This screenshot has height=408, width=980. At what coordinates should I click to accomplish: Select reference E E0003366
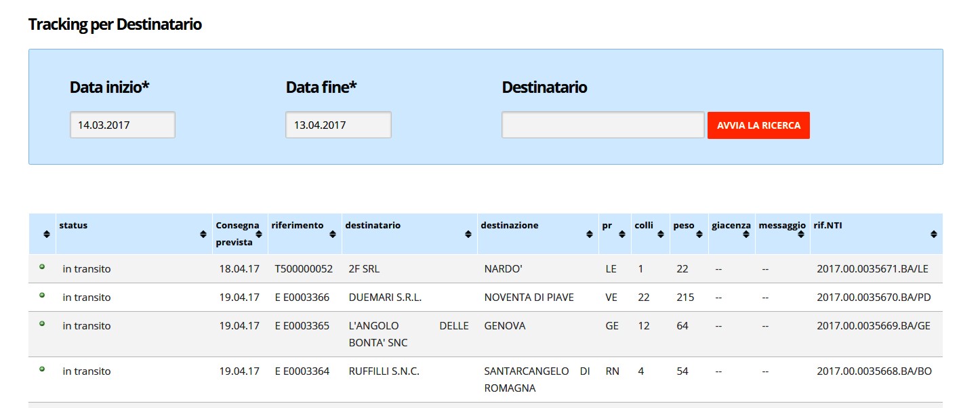pos(302,298)
